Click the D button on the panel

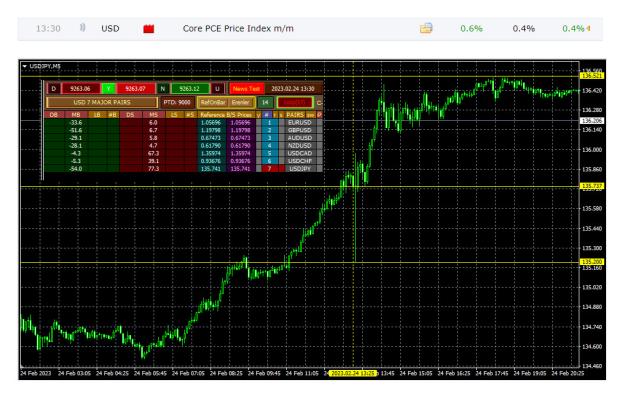[53, 88]
